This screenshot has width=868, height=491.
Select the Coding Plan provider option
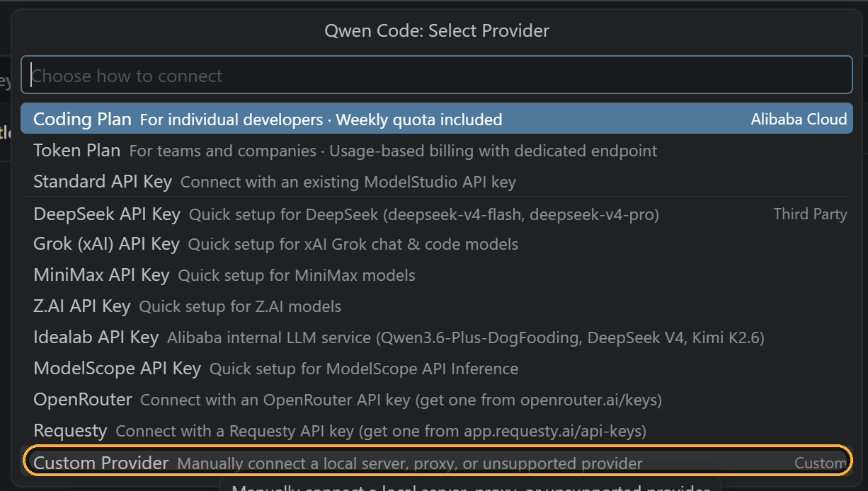pyautogui.click(x=436, y=119)
